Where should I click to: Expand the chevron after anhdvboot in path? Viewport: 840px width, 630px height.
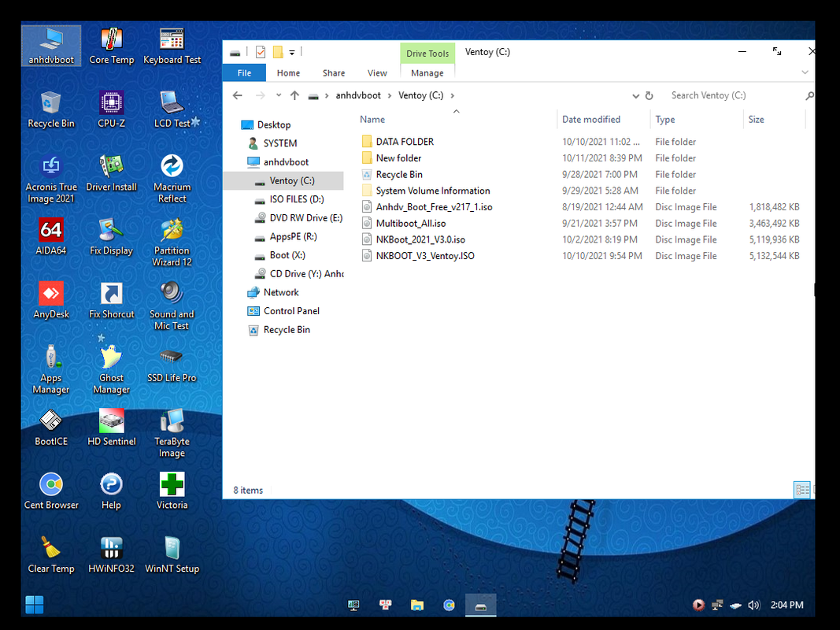pyautogui.click(x=390, y=95)
